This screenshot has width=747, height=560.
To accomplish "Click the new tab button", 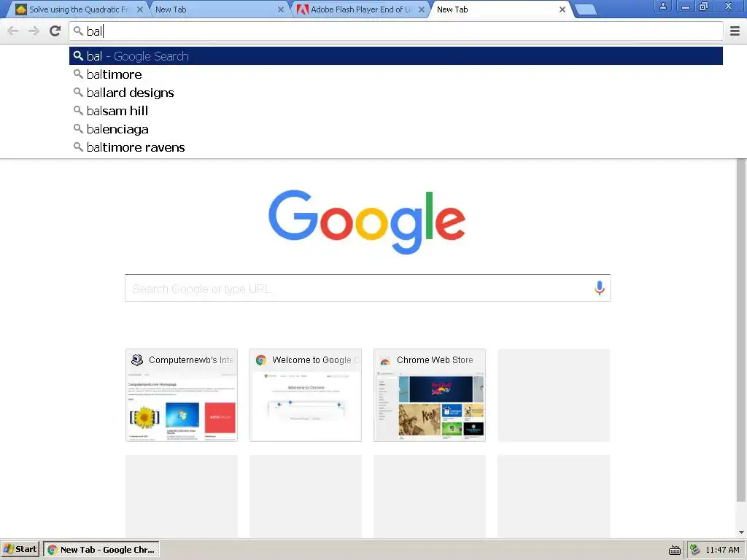I will 585,9.
